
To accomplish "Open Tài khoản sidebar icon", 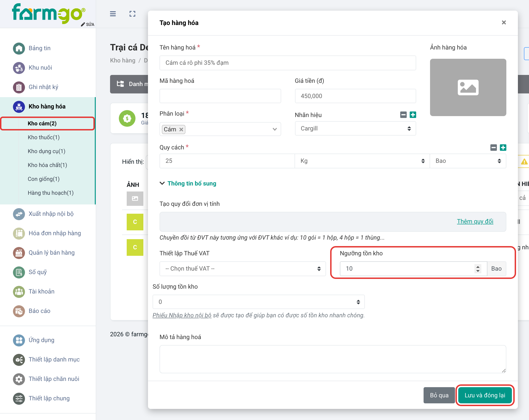I will [x=19, y=291].
